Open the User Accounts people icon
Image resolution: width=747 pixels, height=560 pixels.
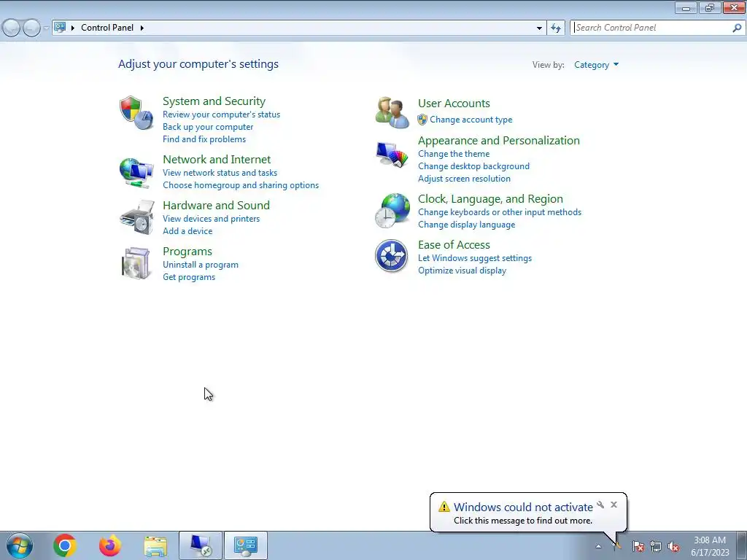[392, 113]
